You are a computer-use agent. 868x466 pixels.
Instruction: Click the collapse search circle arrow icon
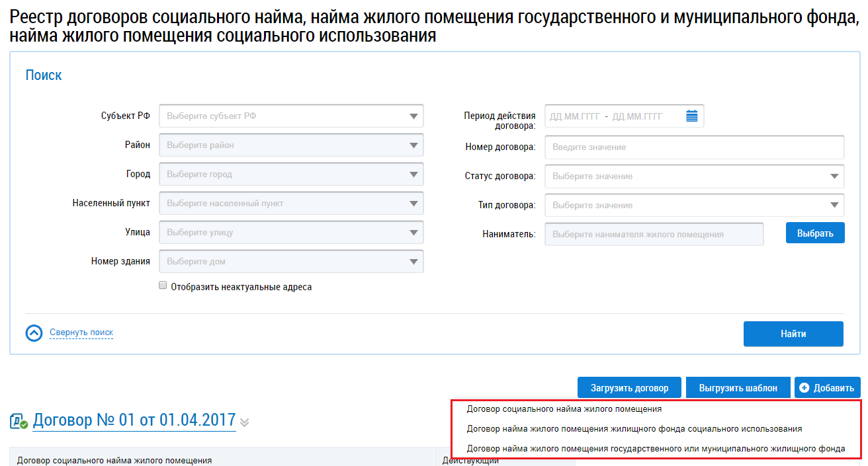click(34, 333)
